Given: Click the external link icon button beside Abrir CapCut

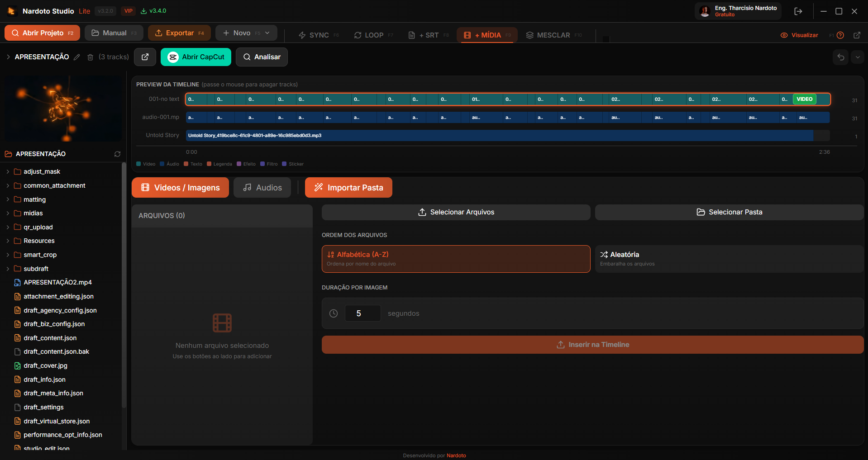Looking at the screenshot, I should coord(145,57).
